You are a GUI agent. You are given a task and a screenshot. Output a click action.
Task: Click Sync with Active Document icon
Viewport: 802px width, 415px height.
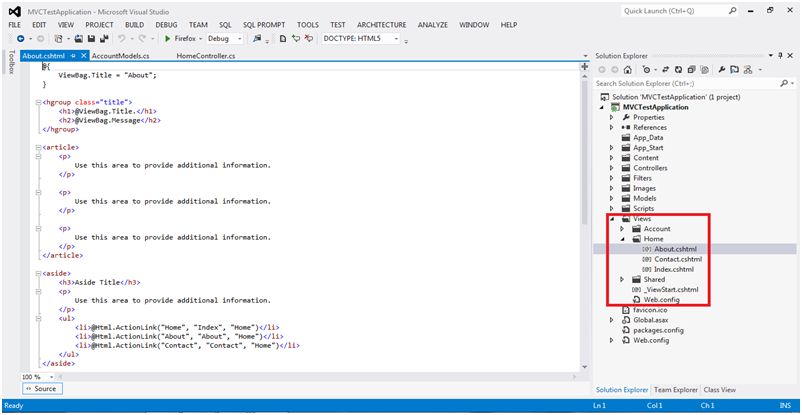[x=666, y=70]
